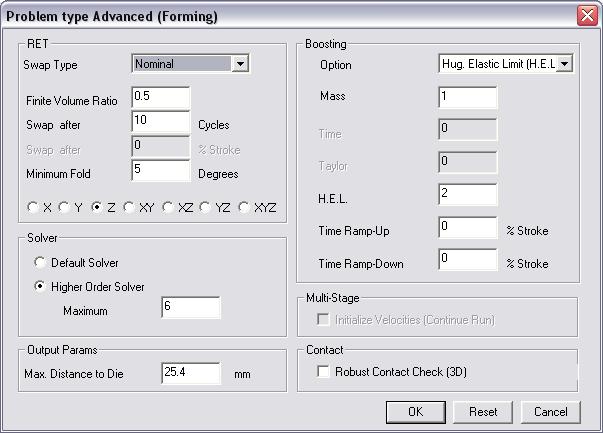Click the Cancel button
The height and width of the screenshot is (433, 603).
tap(551, 412)
